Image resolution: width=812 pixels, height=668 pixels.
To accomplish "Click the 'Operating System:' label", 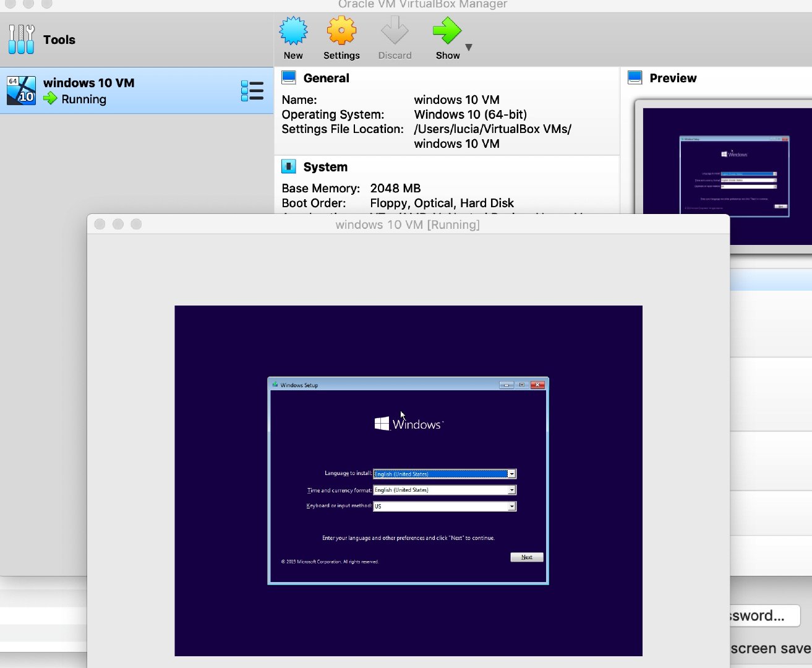I will click(333, 114).
